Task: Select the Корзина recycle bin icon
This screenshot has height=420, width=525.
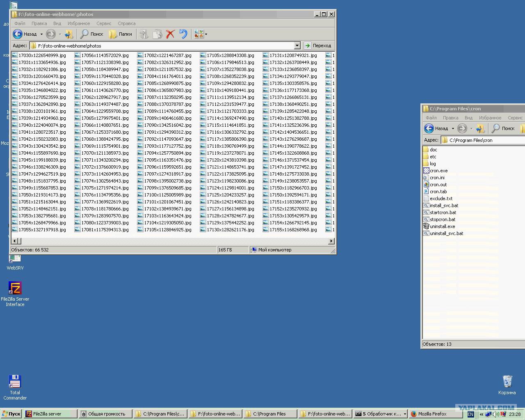Action: click(x=507, y=385)
